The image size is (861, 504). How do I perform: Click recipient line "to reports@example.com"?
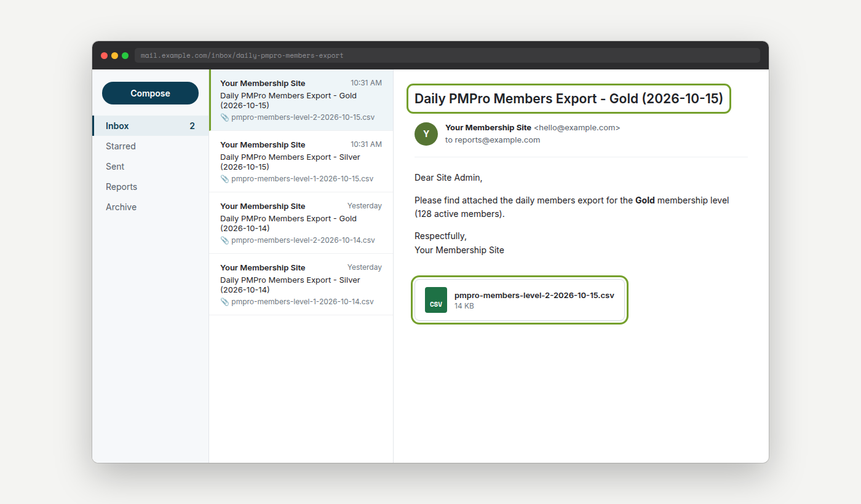pyautogui.click(x=493, y=140)
